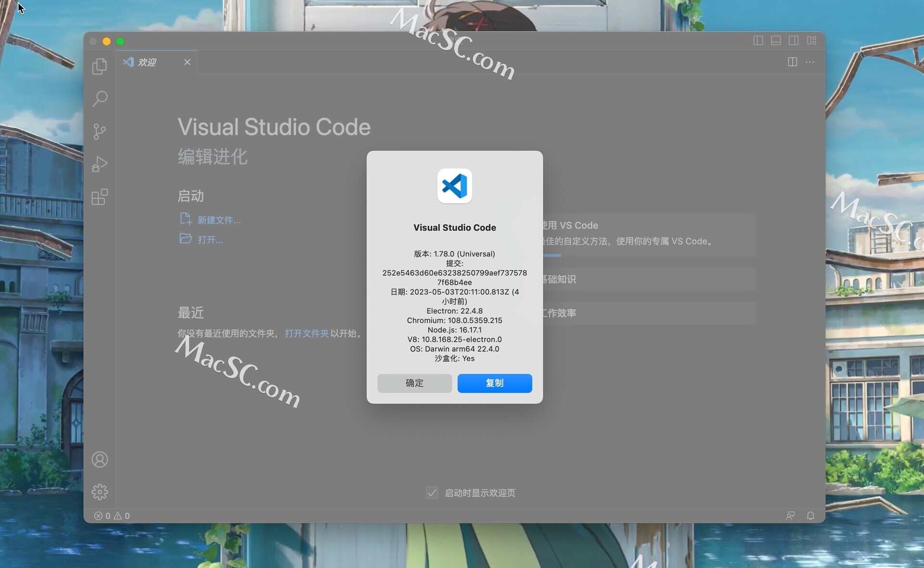Click the Node.js: 16.17.1 line
Screen dimensions: 924x568
coord(455,330)
